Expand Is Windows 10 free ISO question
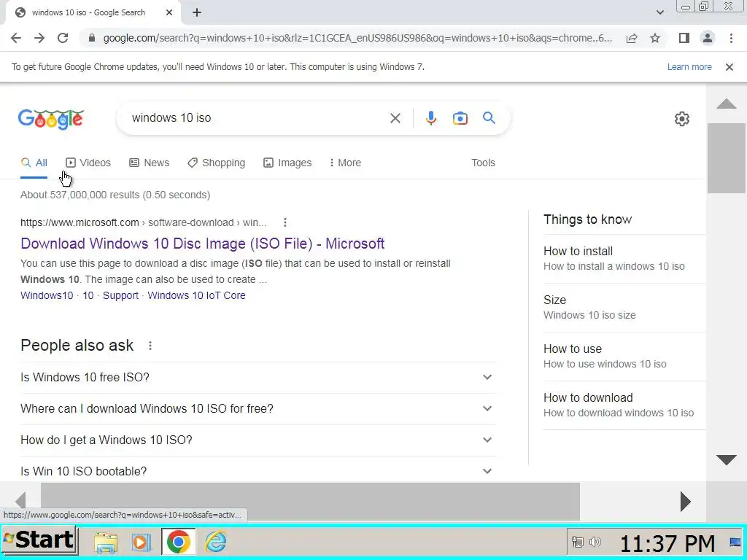 (258, 377)
